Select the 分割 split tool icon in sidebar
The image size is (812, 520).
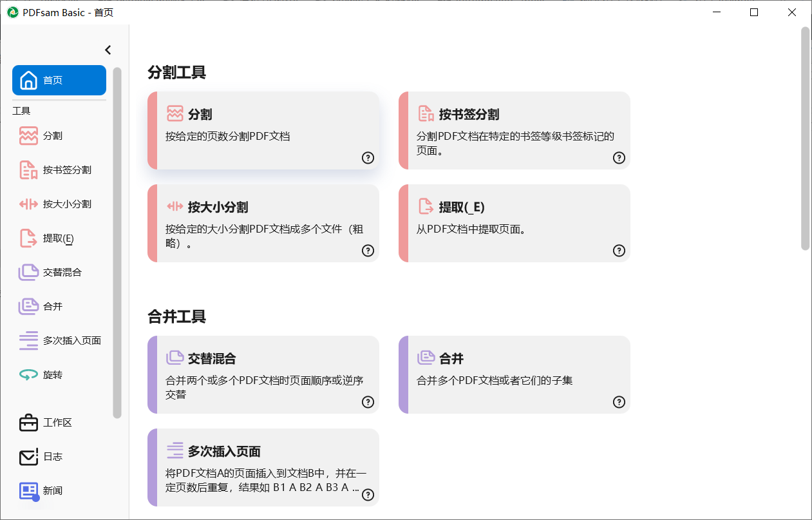pyautogui.click(x=28, y=136)
